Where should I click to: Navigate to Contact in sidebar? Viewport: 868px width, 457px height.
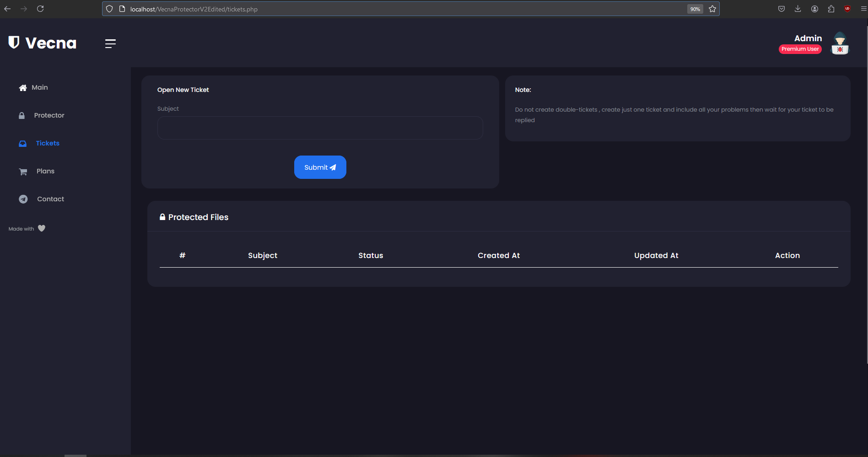(x=50, y=199)
